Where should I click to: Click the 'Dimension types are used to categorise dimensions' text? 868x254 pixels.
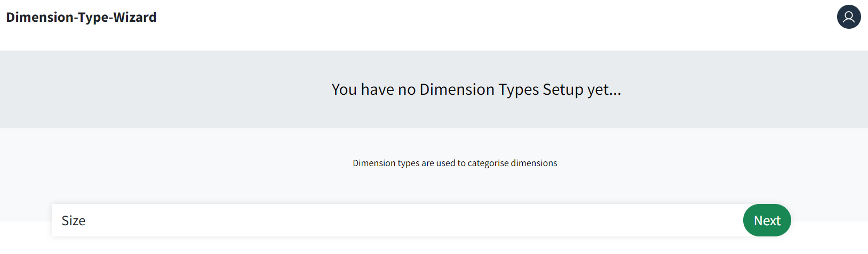point(455,163)
